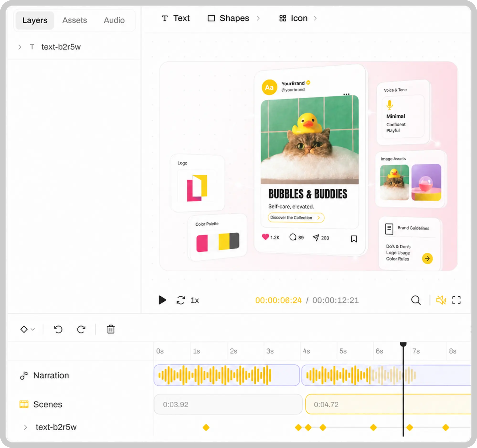Click the playhead handle on timeline
Viewport: 477px width, 448px height.
click(403, 344)
